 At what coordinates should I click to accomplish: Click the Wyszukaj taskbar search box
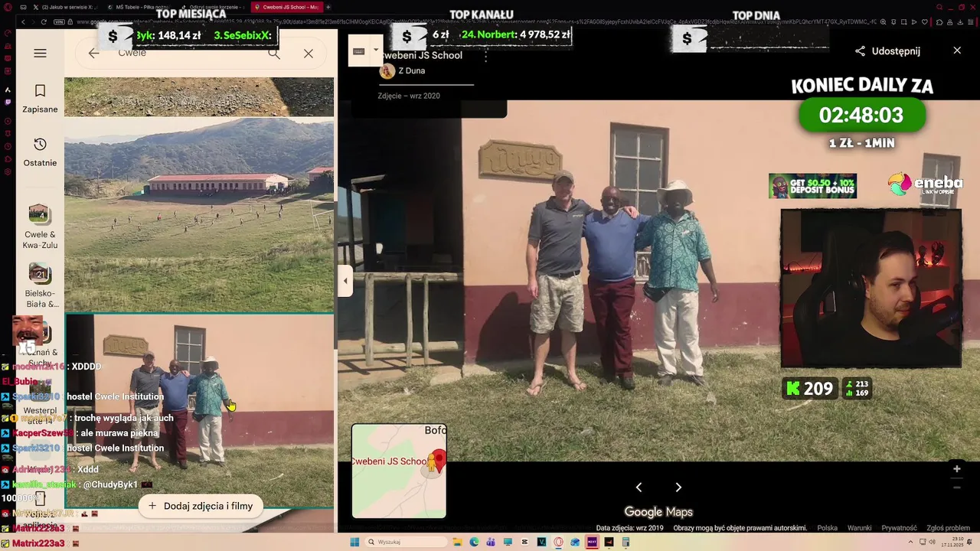pyautogui.click(x=404, y=542)
